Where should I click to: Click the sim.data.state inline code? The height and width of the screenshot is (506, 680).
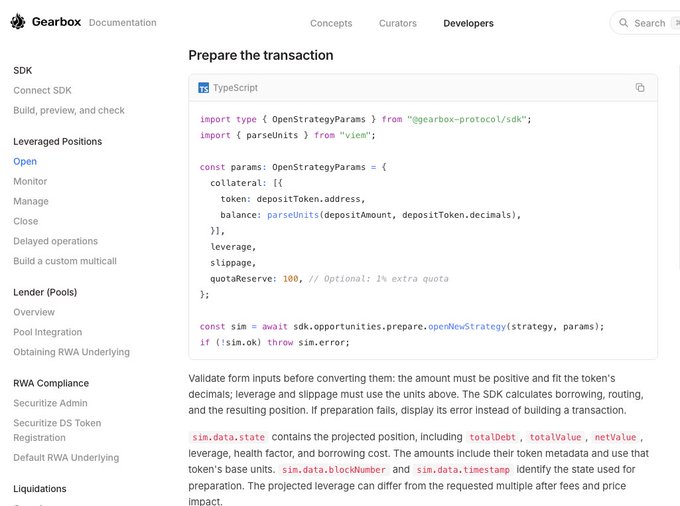coord(229,437)
